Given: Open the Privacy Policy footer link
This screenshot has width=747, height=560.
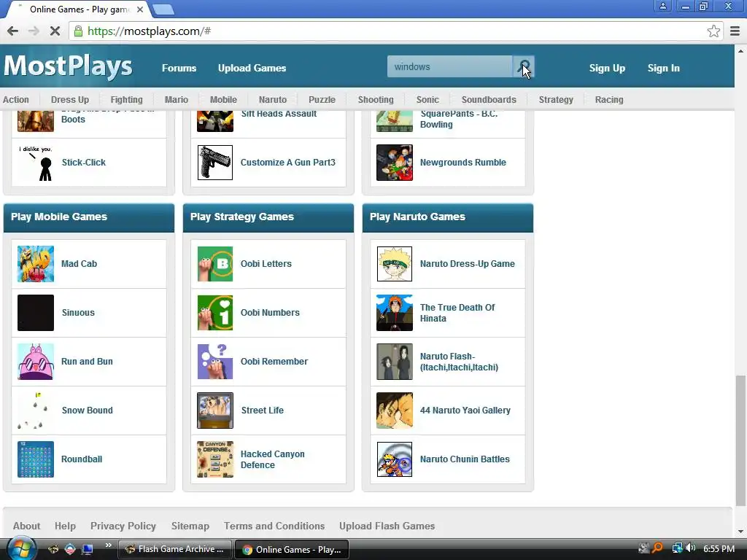Looking at the screenshot, I should (123, 526).
